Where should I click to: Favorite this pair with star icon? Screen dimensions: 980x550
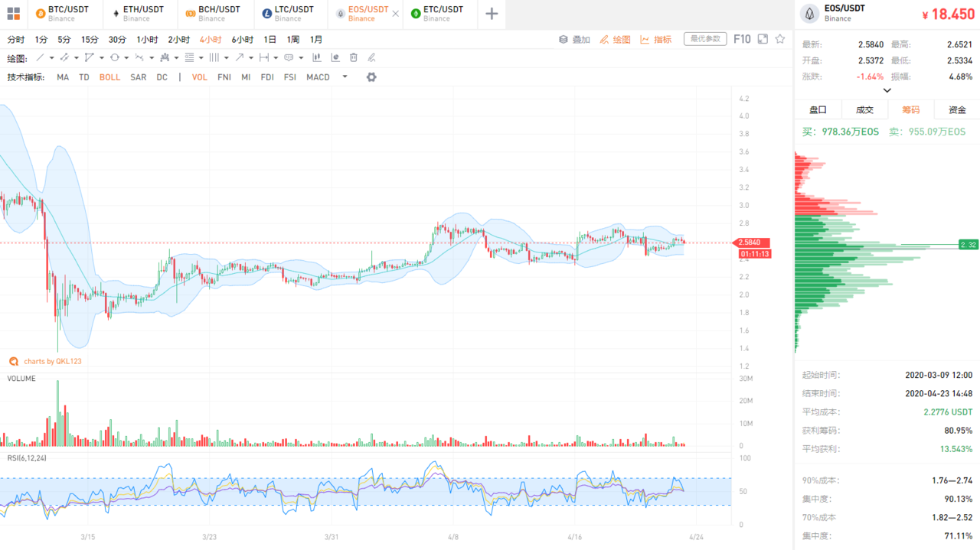[780, 39]
